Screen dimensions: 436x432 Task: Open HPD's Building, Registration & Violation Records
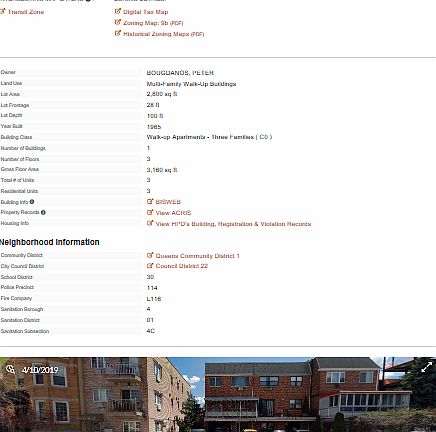click(233, 224)
